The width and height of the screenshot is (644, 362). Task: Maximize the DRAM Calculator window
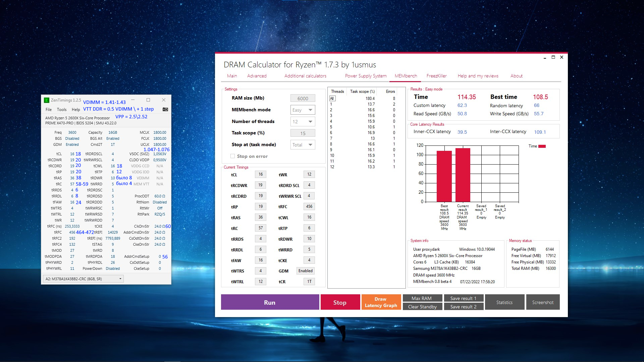[x=553, y=57]
